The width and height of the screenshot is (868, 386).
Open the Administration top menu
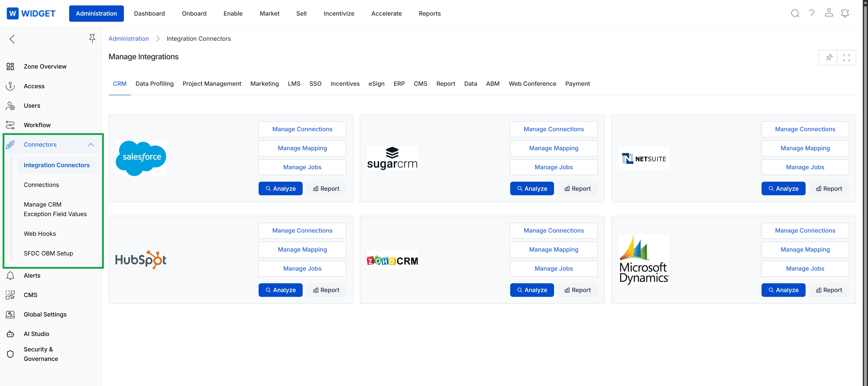pyautogui.click(x=96, y=14)
